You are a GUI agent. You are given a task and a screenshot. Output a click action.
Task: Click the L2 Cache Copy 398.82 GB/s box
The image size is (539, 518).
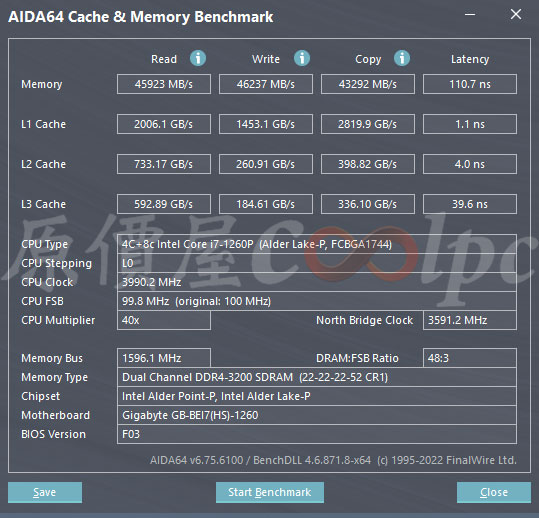point(368,164)
